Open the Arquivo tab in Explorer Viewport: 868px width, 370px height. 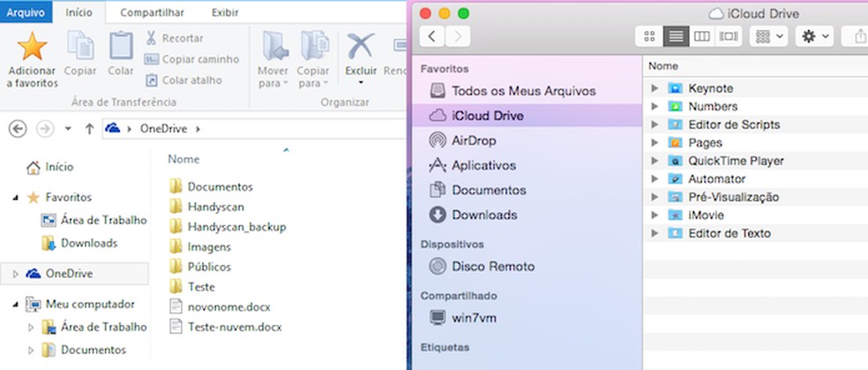point(26,11)
